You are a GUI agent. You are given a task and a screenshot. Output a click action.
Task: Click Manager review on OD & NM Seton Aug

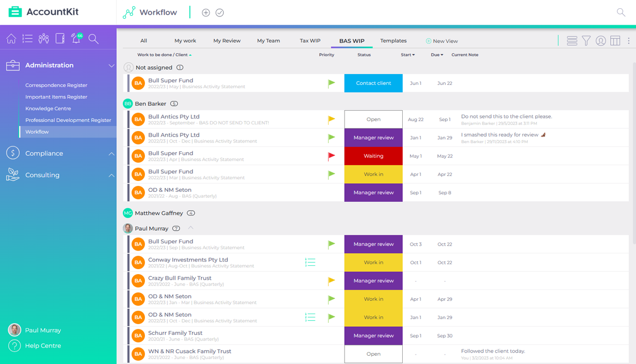tap(373, 192)
